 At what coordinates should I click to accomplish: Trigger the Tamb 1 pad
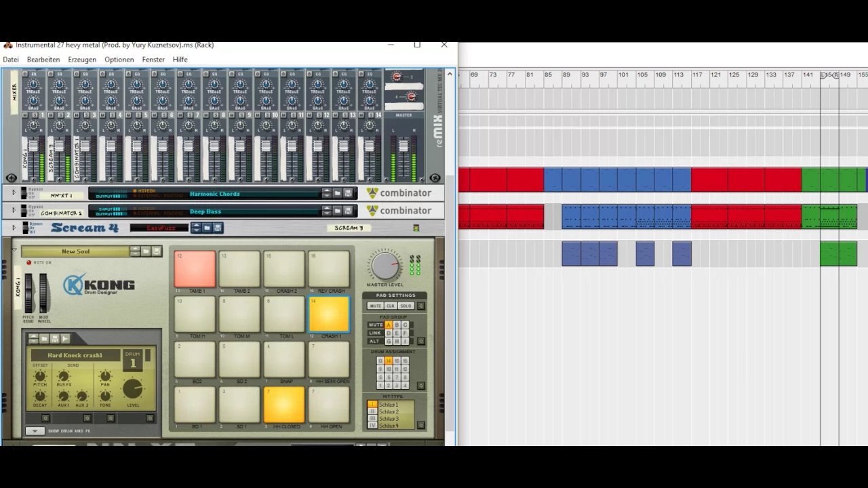coord(195,269)
